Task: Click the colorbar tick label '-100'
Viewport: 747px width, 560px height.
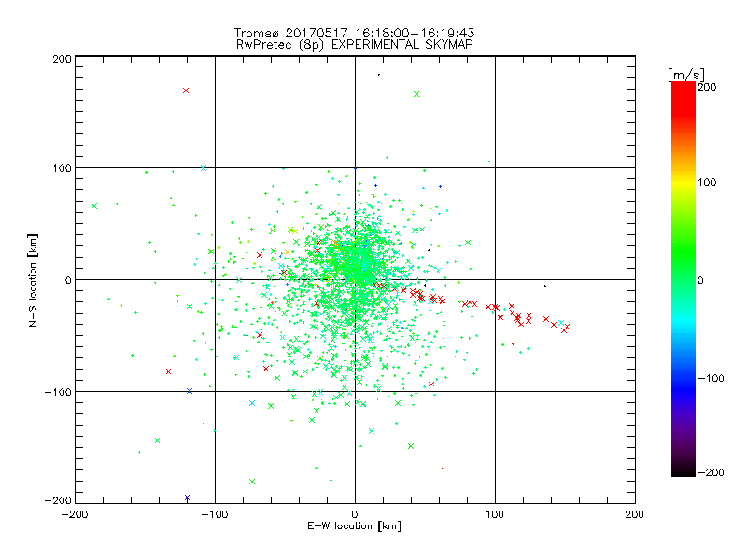Action: (x=711, y=378)
